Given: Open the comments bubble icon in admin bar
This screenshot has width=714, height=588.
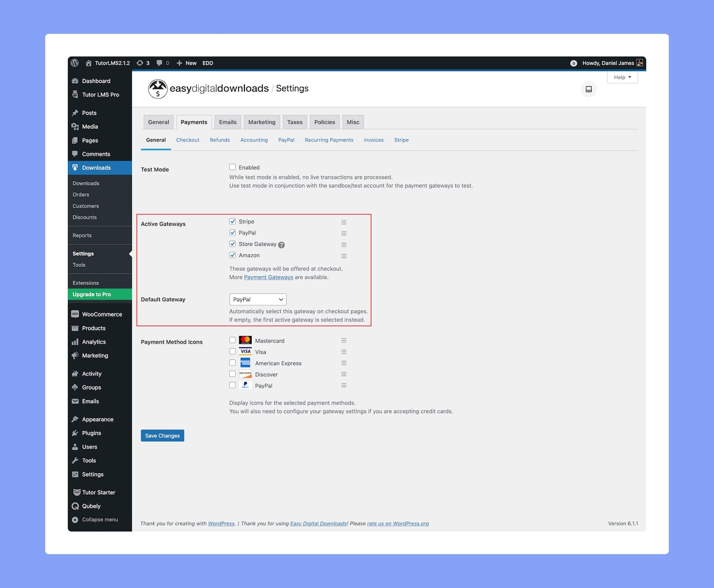Looking at the screenshot, I should (159, 63).
